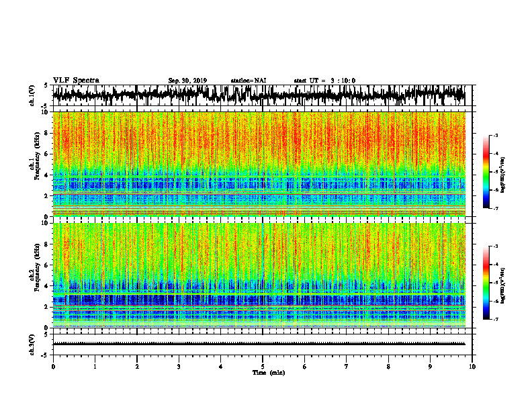Image resolution: width=532 pixels, height=411 pixels.
Task: Click inside the ch.1 spectrogram panel
Action: click(259, 164)
